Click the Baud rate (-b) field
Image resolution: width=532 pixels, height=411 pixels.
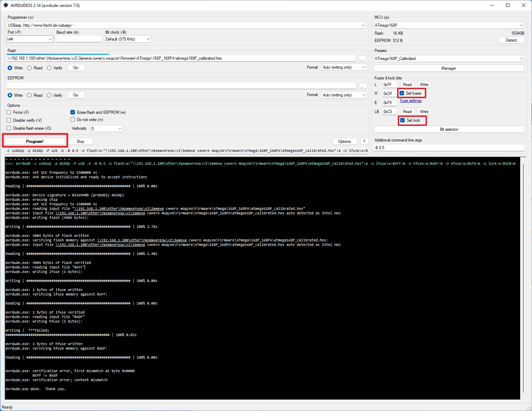coord(79,39)
